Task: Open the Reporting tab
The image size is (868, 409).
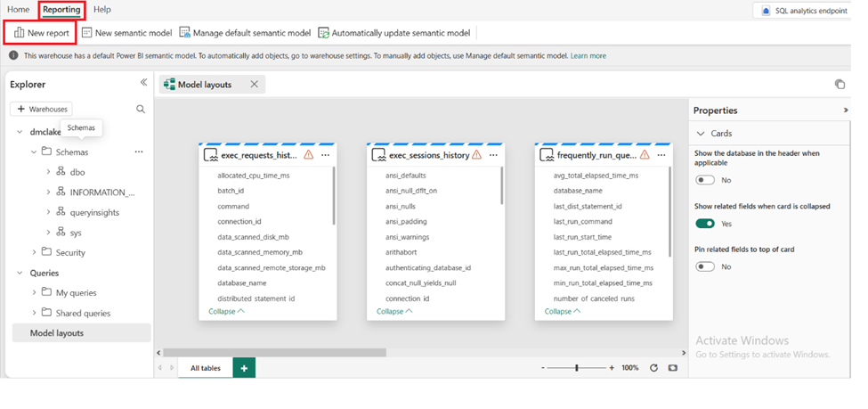Action: (61, 10)
